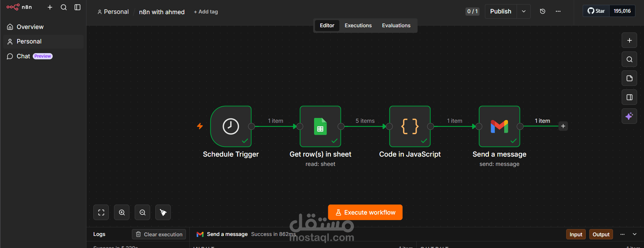The width and height of the screenshot is (644, 248).
Task: Clear execution in logs panel
Action: tap(159, 234)
